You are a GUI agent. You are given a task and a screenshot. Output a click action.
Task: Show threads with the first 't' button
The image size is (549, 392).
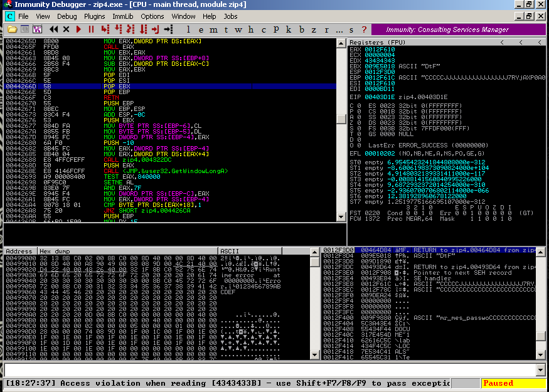click(226, 29)
